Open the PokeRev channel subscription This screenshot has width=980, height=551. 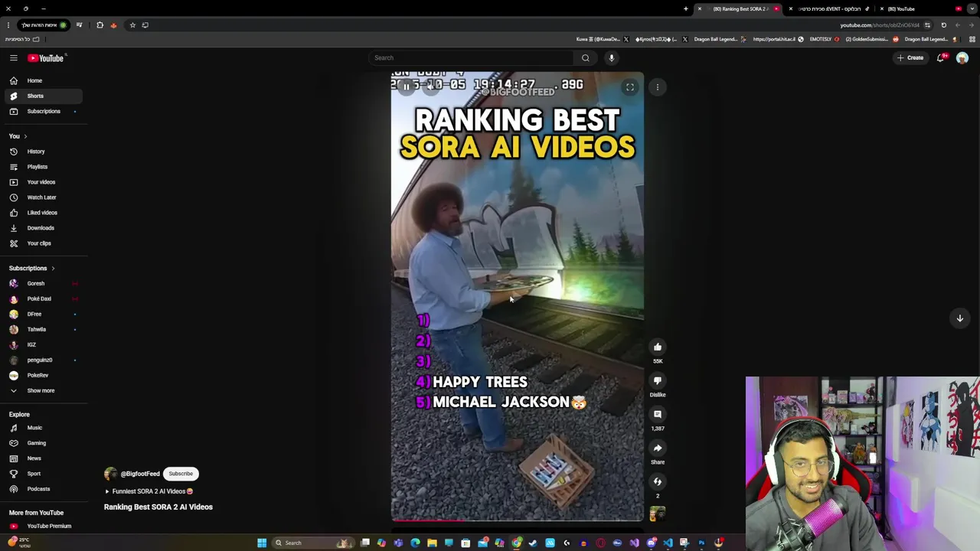(x=42, y=376)
